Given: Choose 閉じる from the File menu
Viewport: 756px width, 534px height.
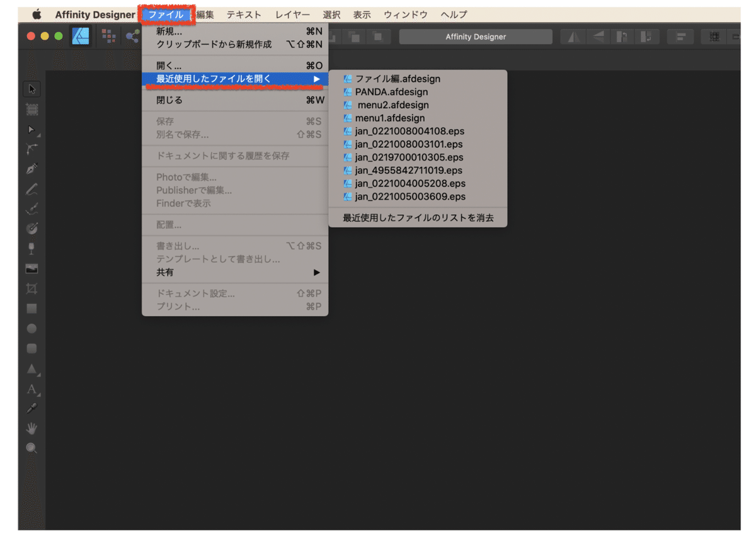Looking at the screenshot, I should point(235,100).
